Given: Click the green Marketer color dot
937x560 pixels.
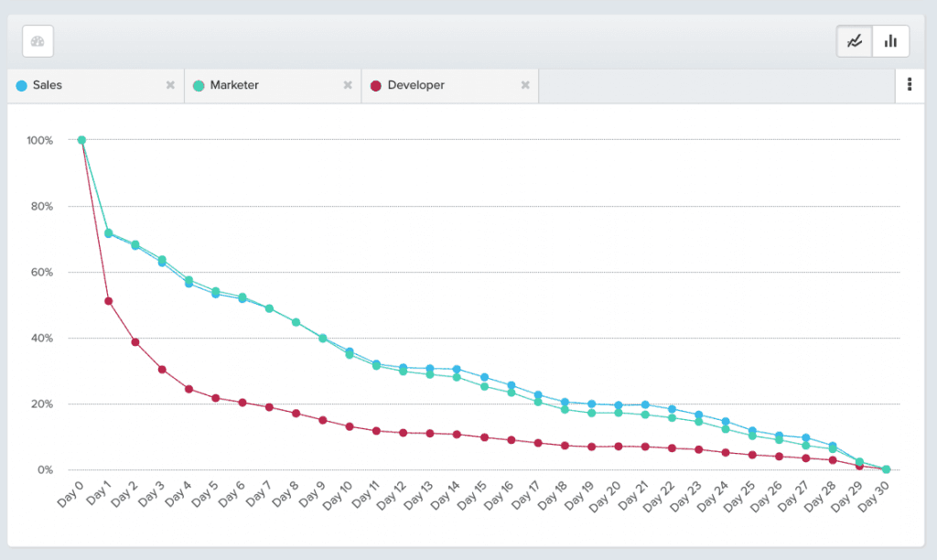Looking at the screenshot, I should pos(199,85).
